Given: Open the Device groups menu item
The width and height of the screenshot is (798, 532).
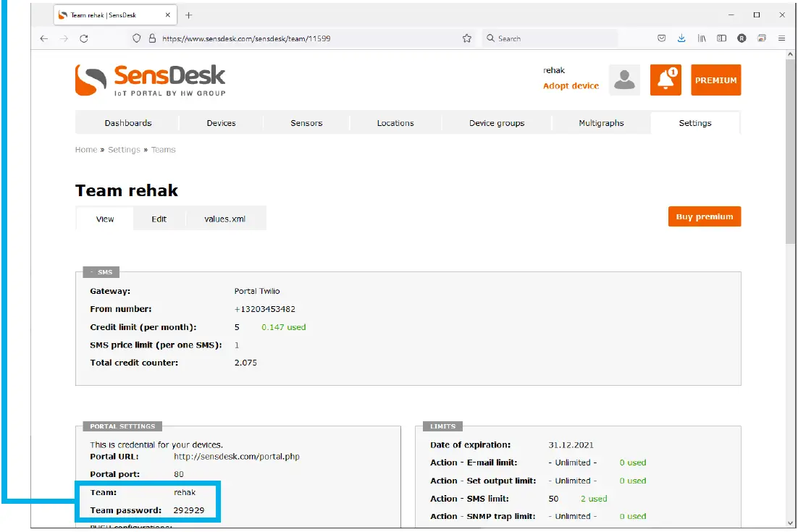Looking at the screenshot, I should pyautogui.click(x=497, y=123).
